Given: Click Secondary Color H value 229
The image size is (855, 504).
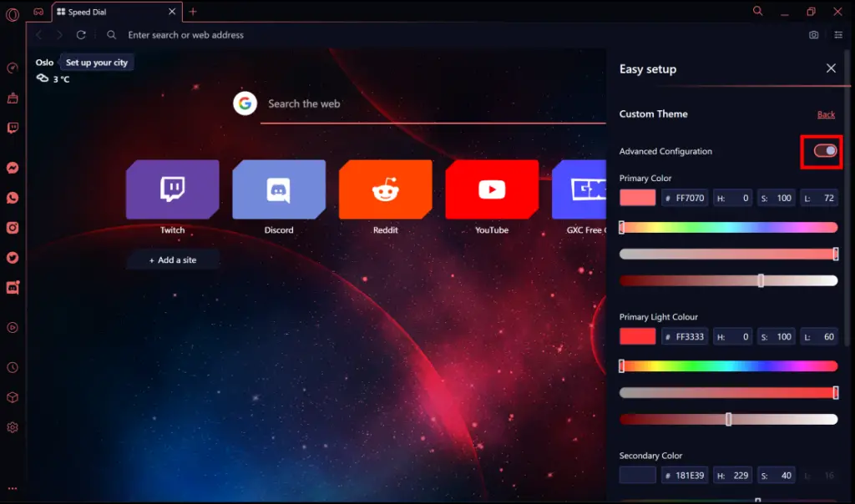Looking at the screenshot, I should point(733,475).
